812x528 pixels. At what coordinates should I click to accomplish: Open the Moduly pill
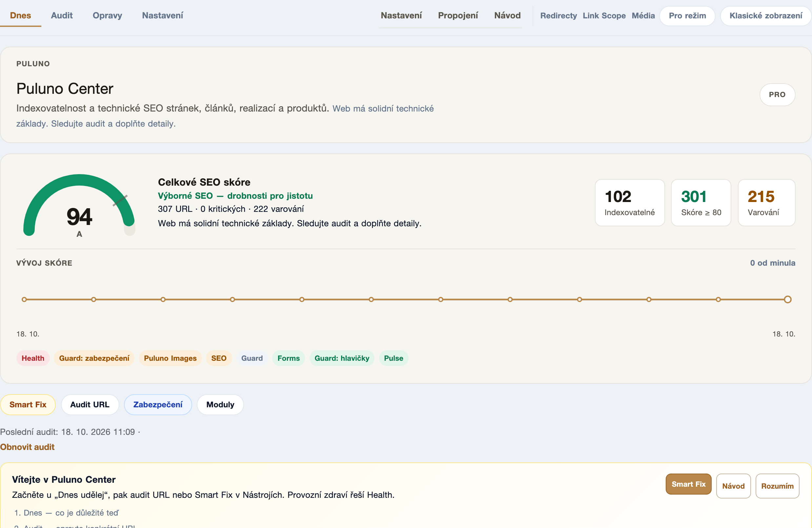click(220, 405)
